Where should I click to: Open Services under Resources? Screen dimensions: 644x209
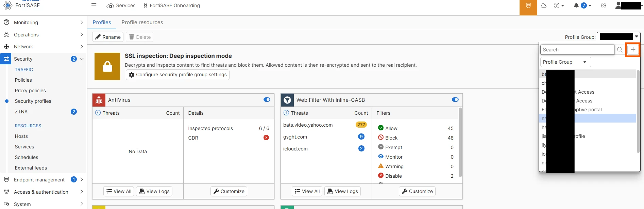click(x=24, y=147)
